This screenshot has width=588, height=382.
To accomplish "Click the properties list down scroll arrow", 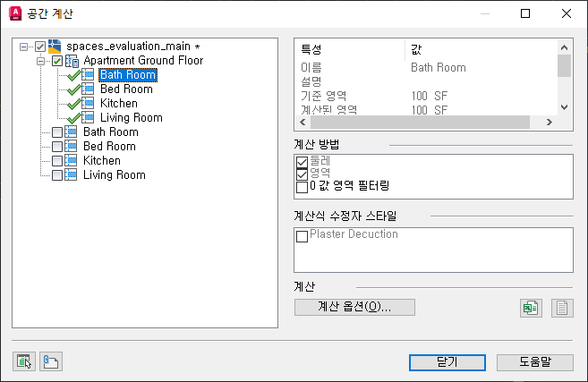I will [564, 107].
